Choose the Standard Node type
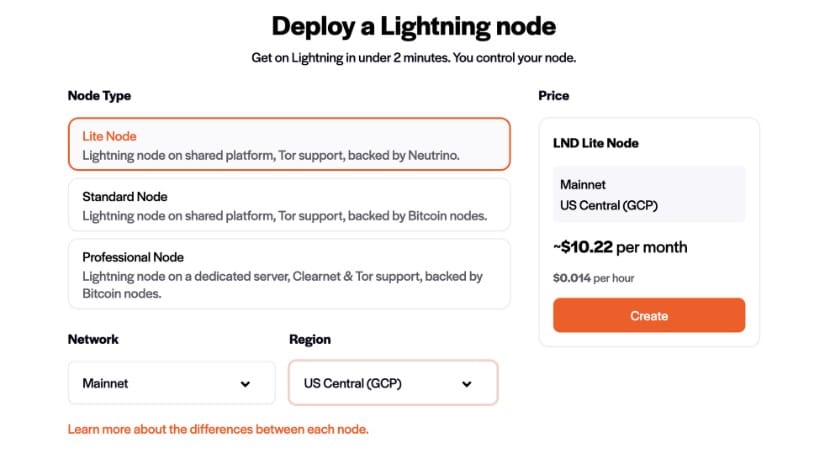 point(289,205)
